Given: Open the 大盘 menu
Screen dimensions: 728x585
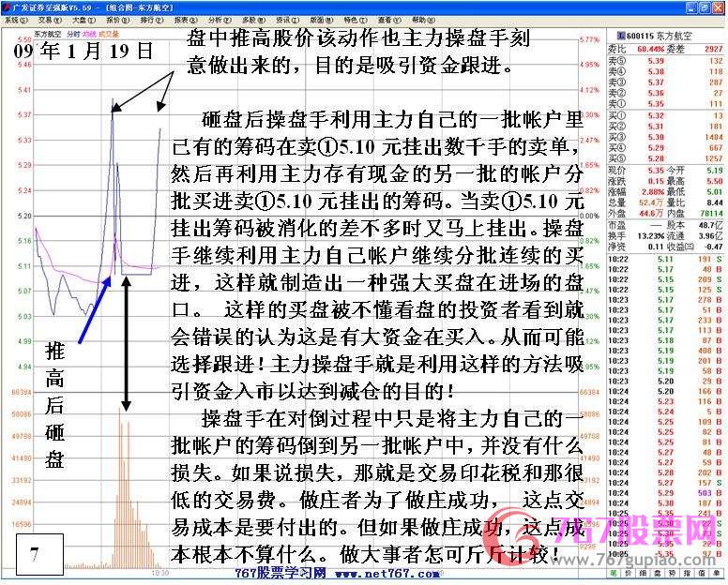Looking at the screenshot, I should (83, 21).
